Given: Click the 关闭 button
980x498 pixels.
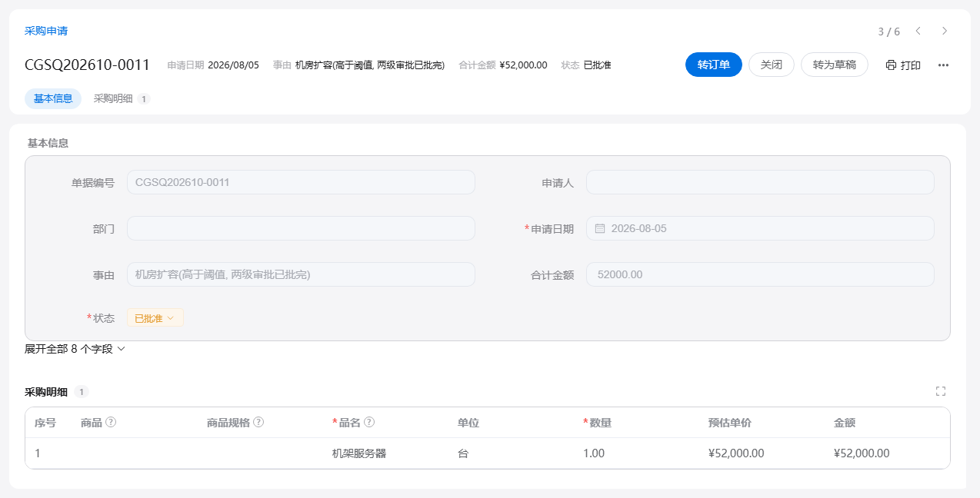Looking at the screenshot, I should [772, 65].
